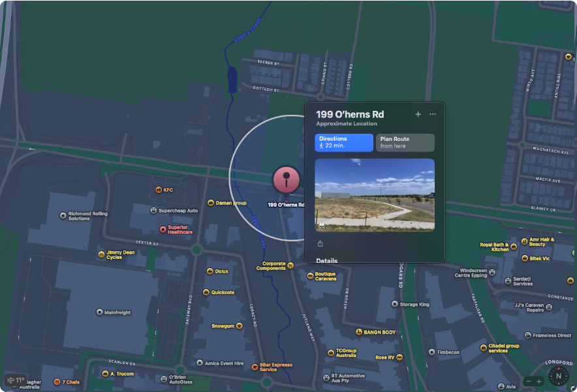Select the red dropped pin marker
Screen dimensions: 577x392
[x=287, y=179]
